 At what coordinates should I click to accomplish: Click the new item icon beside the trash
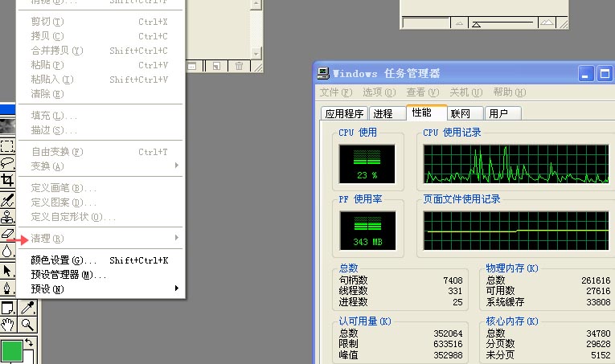pyautogui.click(x=216, y=66)
